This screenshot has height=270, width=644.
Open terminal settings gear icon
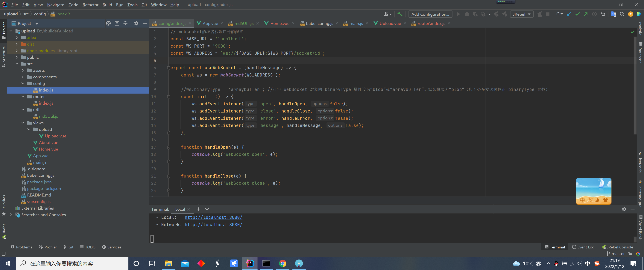coord(624,209)
